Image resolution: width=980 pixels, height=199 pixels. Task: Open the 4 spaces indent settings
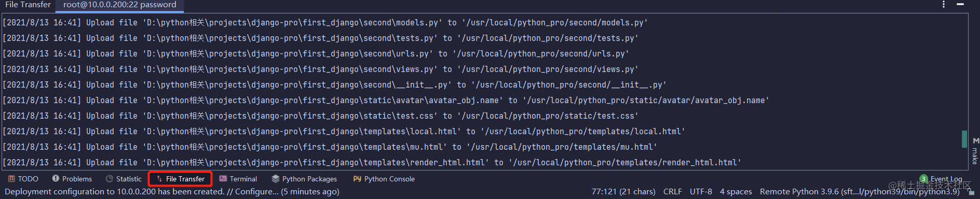736,192
